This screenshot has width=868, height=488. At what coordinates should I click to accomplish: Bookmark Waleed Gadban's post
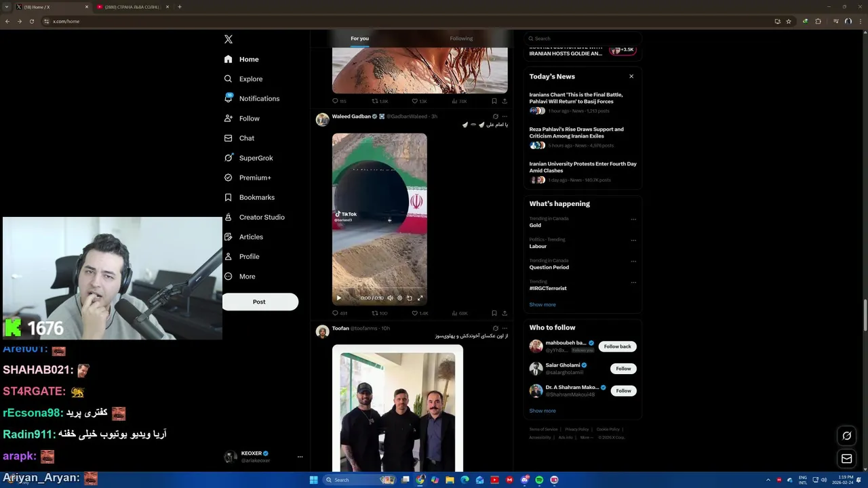494,313
